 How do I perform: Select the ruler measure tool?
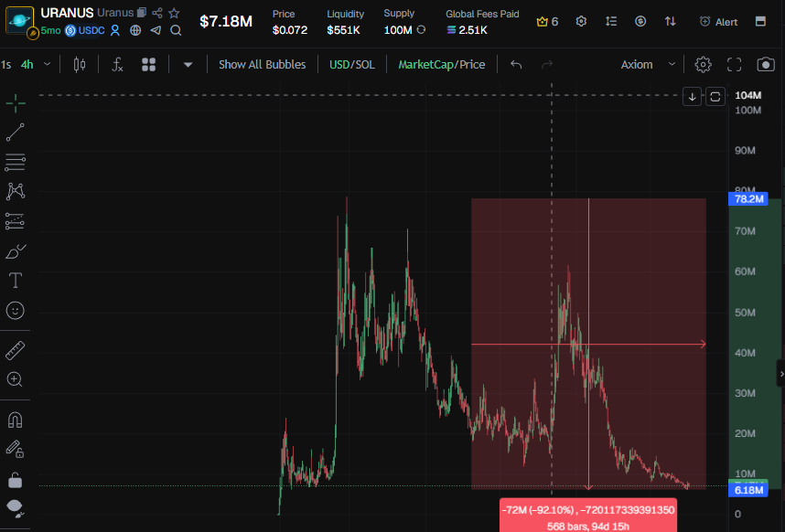[x=16, y=350]
